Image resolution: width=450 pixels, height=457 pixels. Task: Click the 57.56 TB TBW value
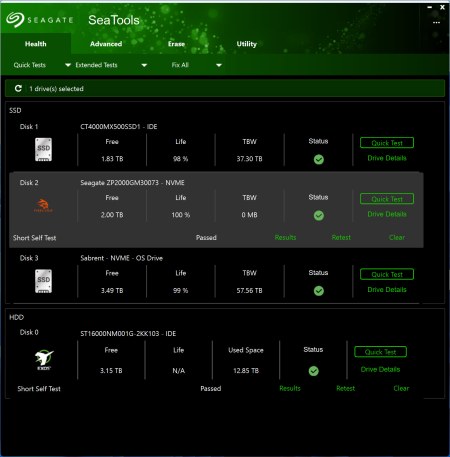click(249, 290)
